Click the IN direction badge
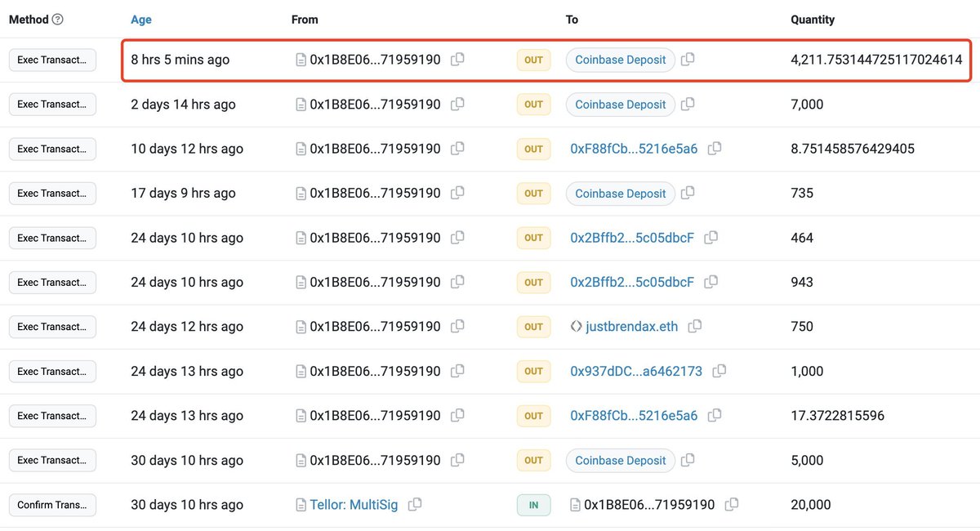Viewport: 980px width, 531px height. (533, 505)
